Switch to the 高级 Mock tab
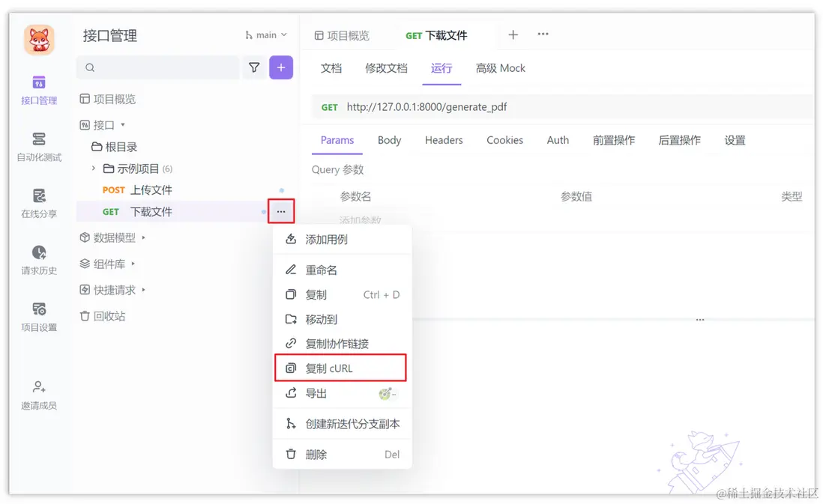Image resolution: width=823 pixels, height=504 pixels. [x=500, y=68]
